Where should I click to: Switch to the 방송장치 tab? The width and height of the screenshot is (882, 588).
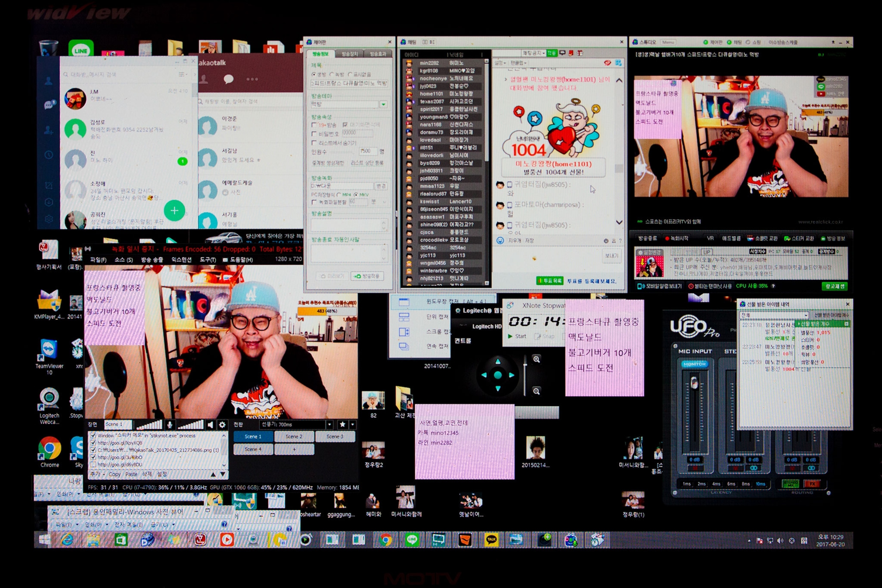pyautogui.click(x=349, y=54)
